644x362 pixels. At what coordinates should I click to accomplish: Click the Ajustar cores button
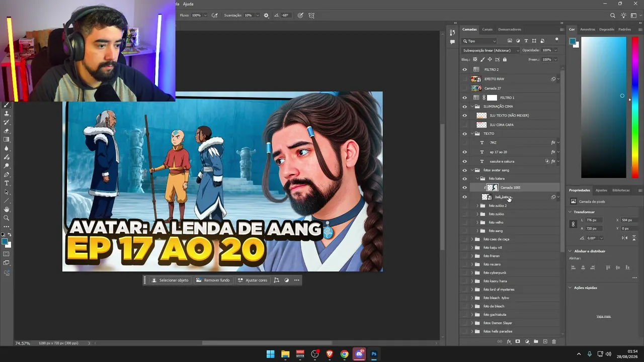(253, 280)
